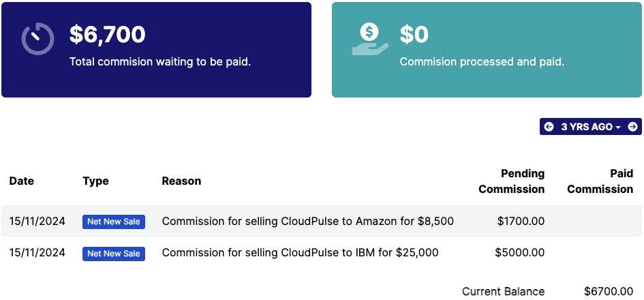Click the previous period left arrow icon

pyautogui.click(x=549, y=127)
